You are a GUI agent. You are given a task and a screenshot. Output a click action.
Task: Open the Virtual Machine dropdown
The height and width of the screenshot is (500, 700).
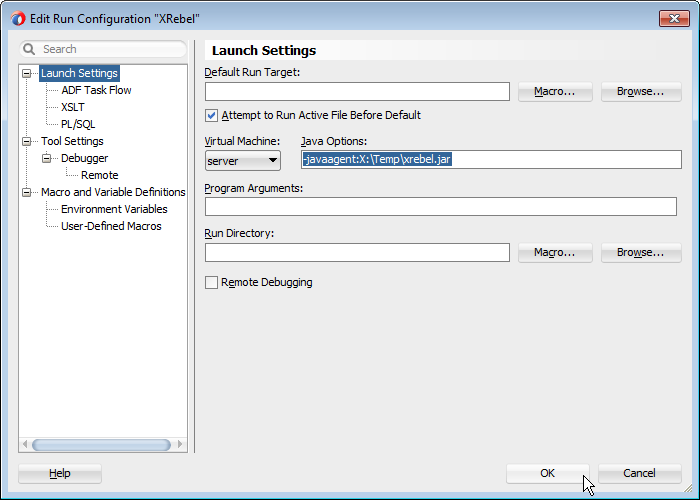(243, 161)
